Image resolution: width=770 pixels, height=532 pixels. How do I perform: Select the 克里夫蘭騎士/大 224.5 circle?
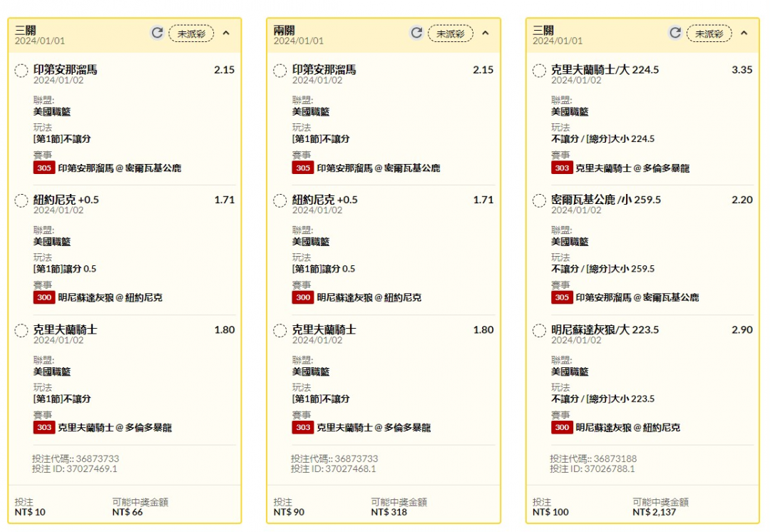point(539,71)
